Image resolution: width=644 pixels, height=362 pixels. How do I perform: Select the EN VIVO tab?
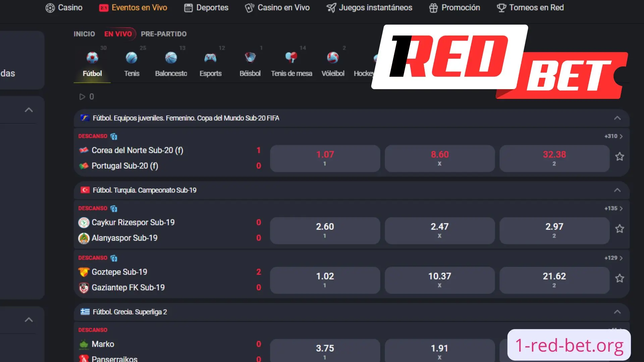tap(118, 34)
